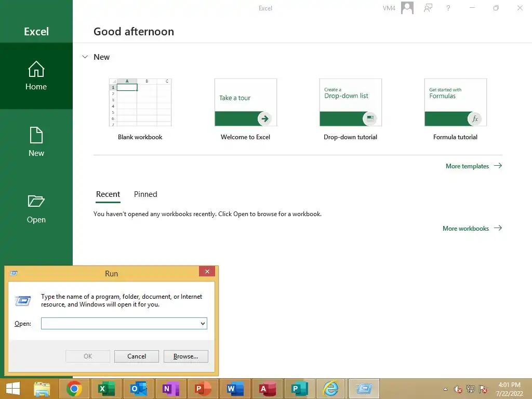Click the Run dialog title bar icon
Image resolution: width=532 pixels, height=399 pixels.
point(14,273)
